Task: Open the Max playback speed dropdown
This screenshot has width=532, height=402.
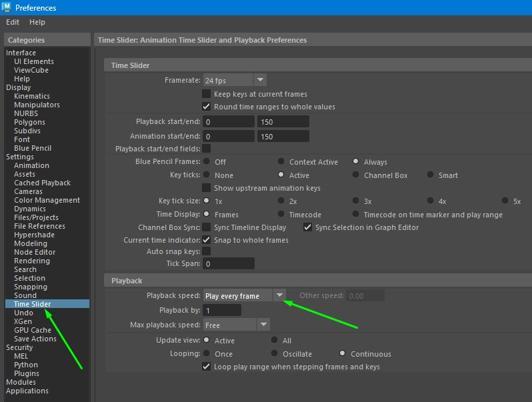Action: coord(263,325)
